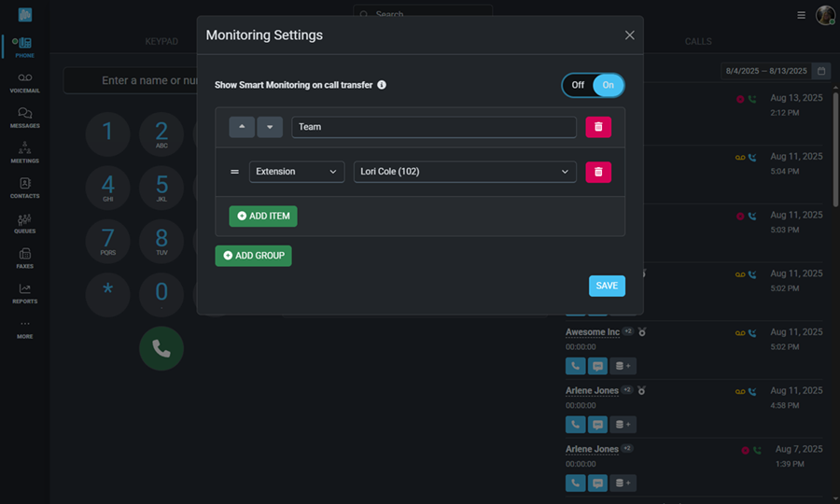840x504 pixels.
Task: Dial digit 4 GHI on keypad
Action: pos(107,188)
